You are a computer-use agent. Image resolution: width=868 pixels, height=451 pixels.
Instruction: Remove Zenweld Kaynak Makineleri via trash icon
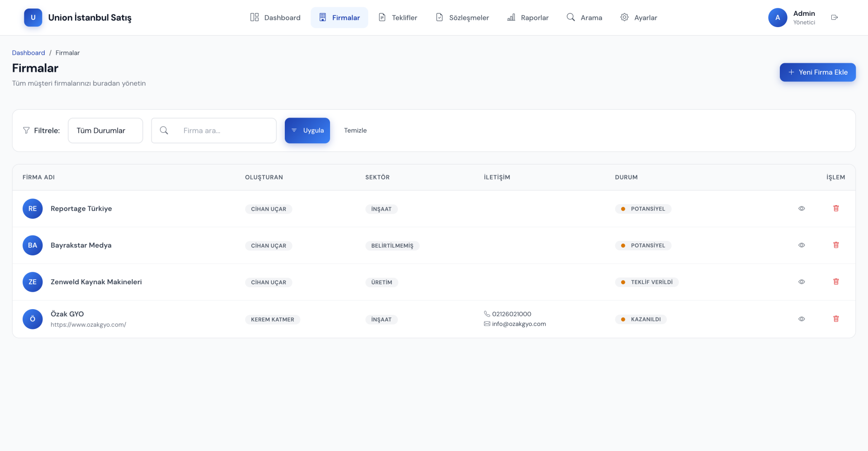tap(836, 282)
